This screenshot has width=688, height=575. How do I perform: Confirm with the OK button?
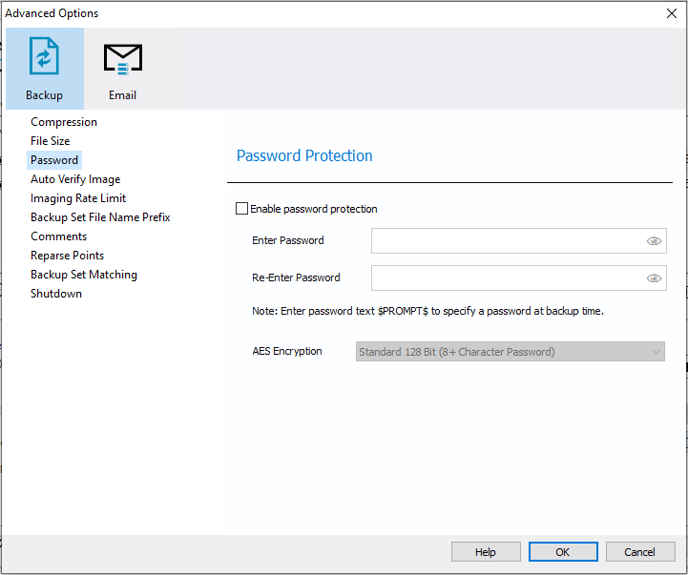(x=563, y=552)
